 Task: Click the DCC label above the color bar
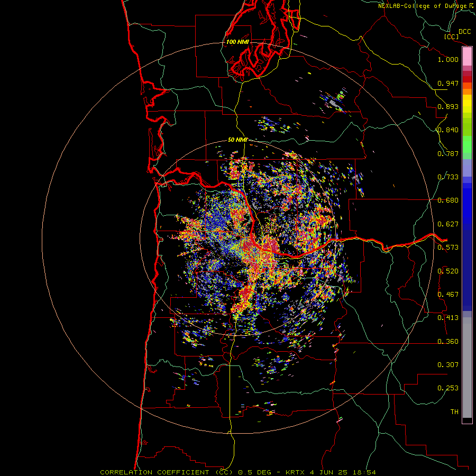coord(464,32)
